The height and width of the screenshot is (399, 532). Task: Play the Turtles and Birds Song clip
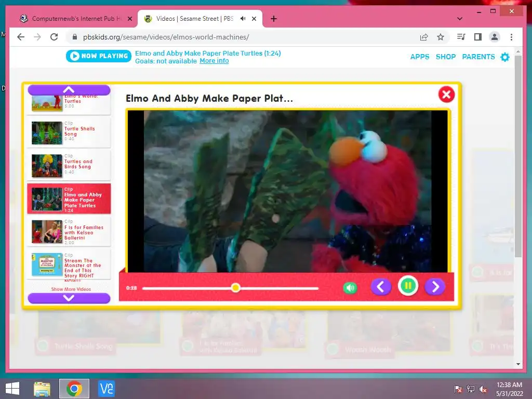click(69, 165)
